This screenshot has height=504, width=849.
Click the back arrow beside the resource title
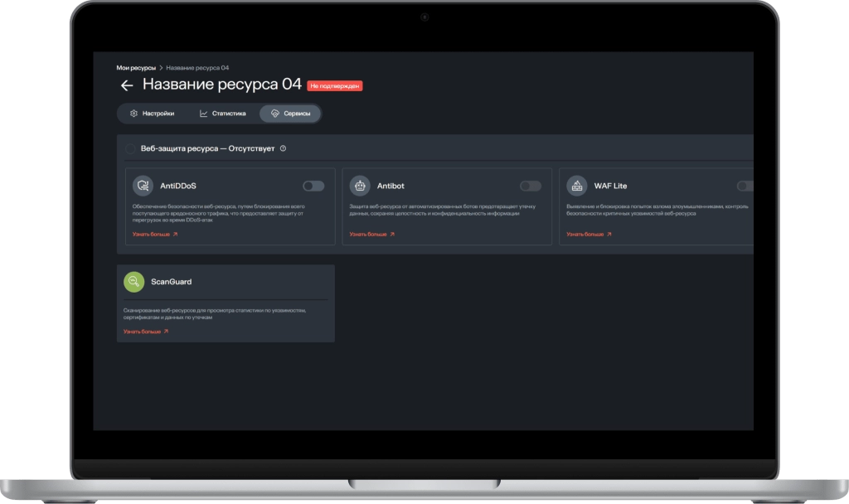point(126,85)
